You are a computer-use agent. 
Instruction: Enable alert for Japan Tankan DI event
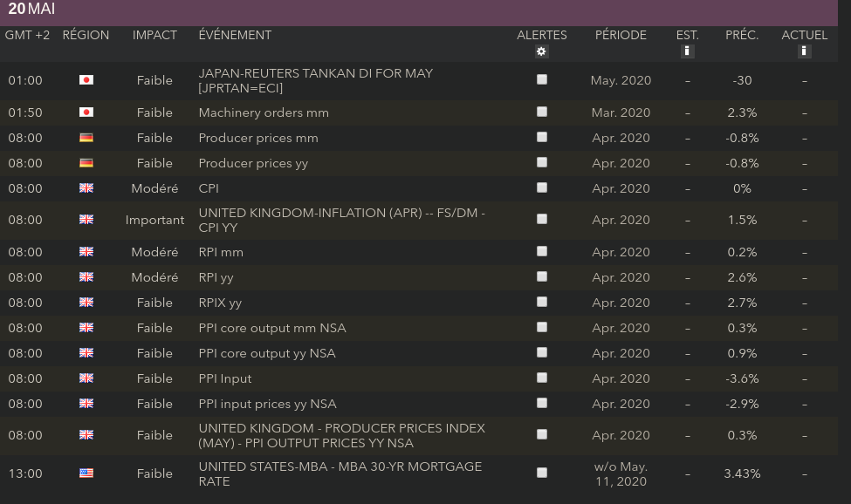point(542,79)
